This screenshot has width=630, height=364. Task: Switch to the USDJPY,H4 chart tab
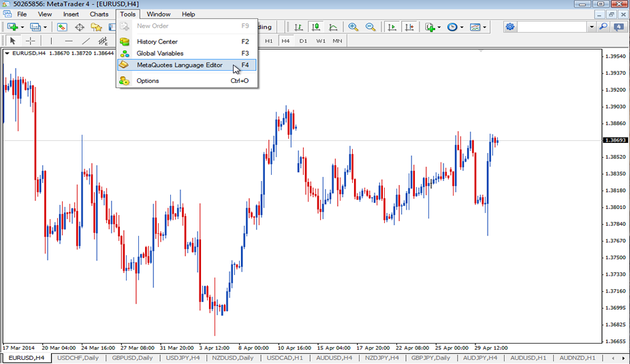pyautogui.click(x=183, y=358)
